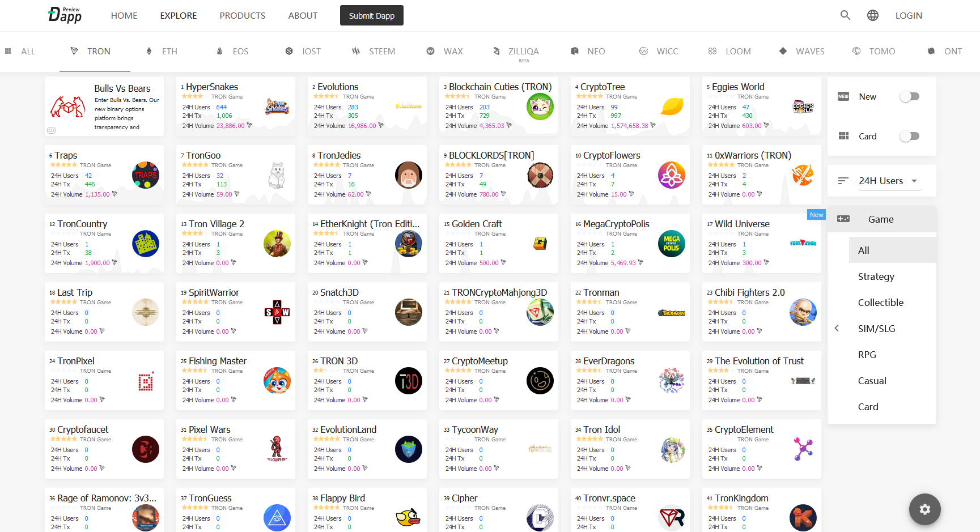Click the Blockchain Cuties cat icon
The image size is (980, 532).
[540, 107]
